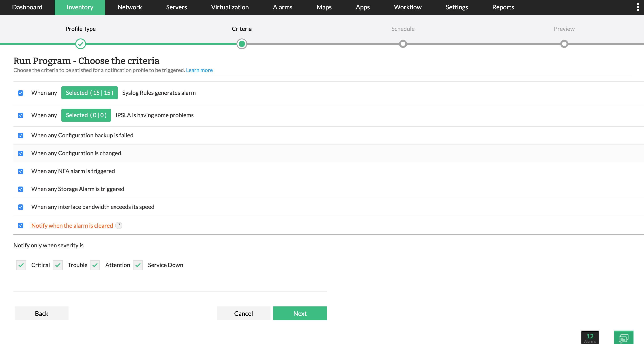Viewport: 644px width, 344px height.
Task: Open the Settings menu tab
Action: 457,7
